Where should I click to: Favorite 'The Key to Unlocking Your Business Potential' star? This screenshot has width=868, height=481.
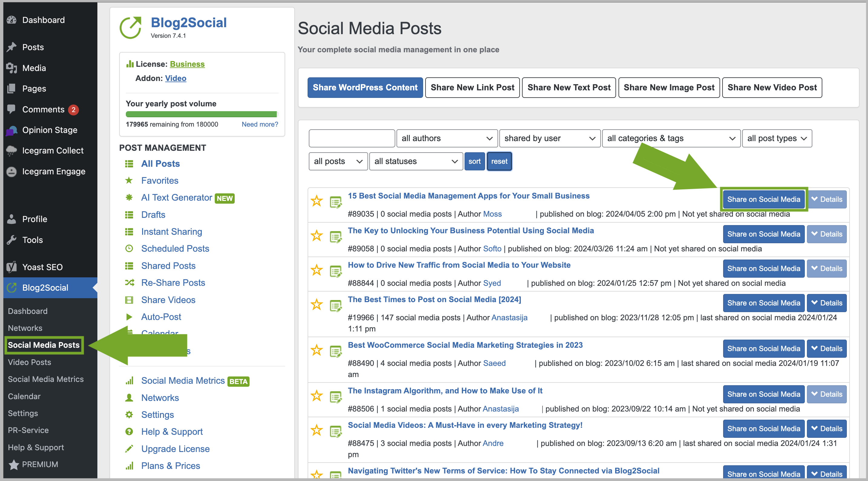316,236
